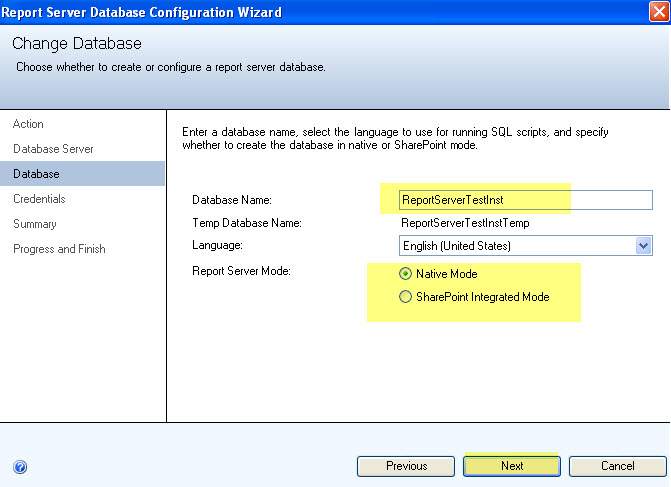This screenshot has height=487, width=671.
Task: Go to the Action step
Action: [x=28, y=124]
